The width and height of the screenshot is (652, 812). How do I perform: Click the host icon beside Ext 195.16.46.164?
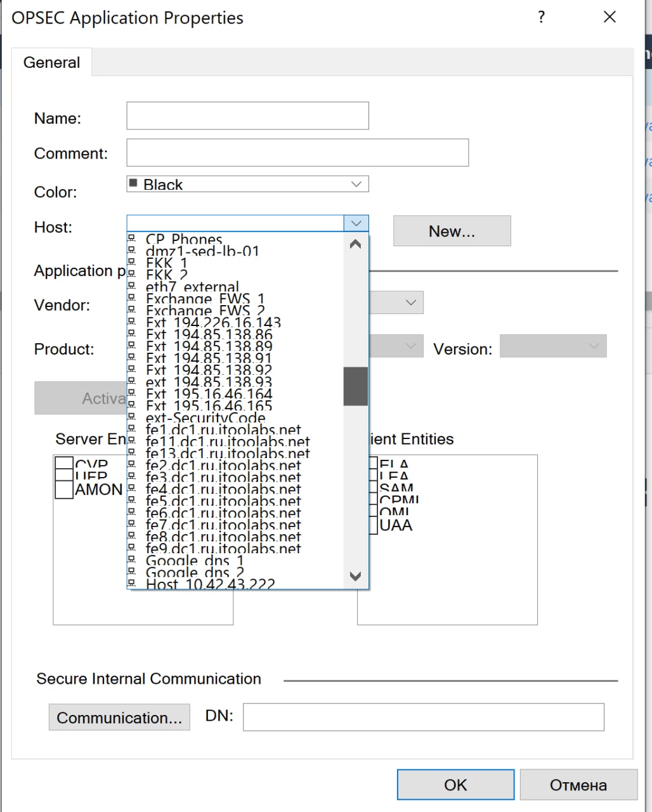pos(132,392)
